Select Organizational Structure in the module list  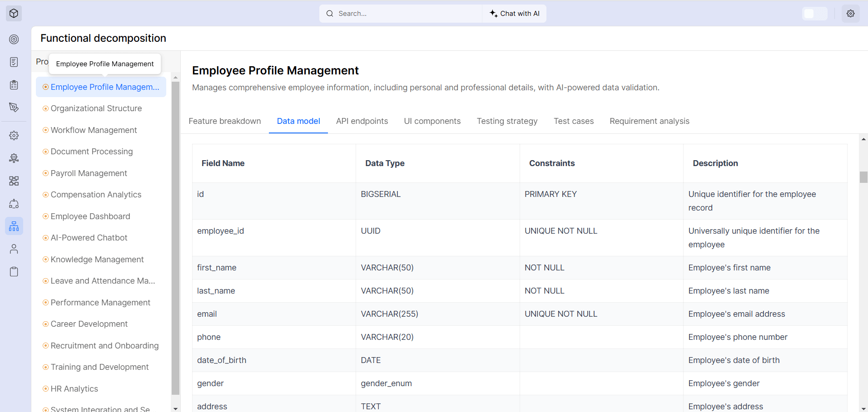pos(96,108)
